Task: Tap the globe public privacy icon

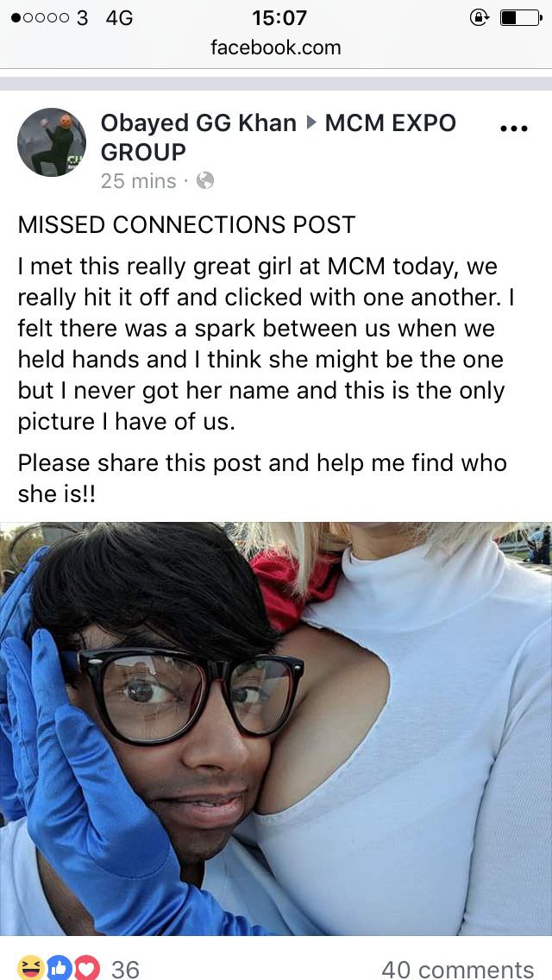Action: [x=205, y=180]
